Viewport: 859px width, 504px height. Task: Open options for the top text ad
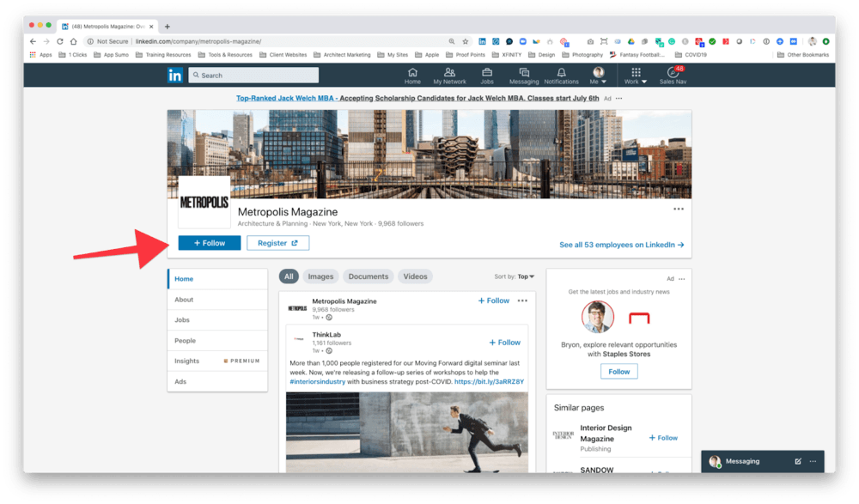[x=619, y=99]
